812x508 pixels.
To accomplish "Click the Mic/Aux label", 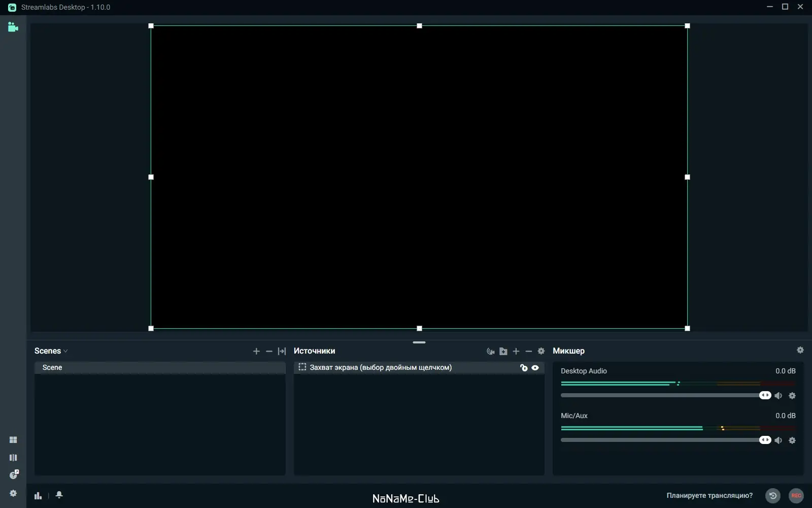I will (x=574, y=416).
